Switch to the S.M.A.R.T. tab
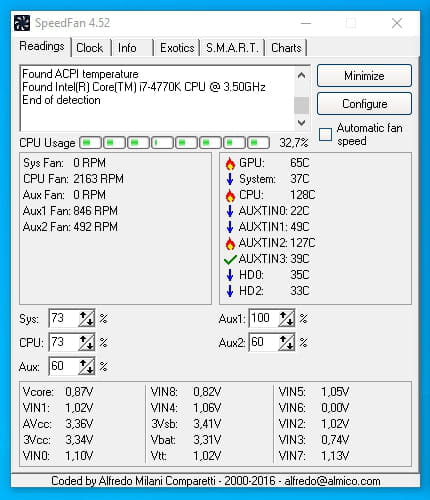Image resolution: width=430 pixels, height=500 pixels. pos(232,48)
